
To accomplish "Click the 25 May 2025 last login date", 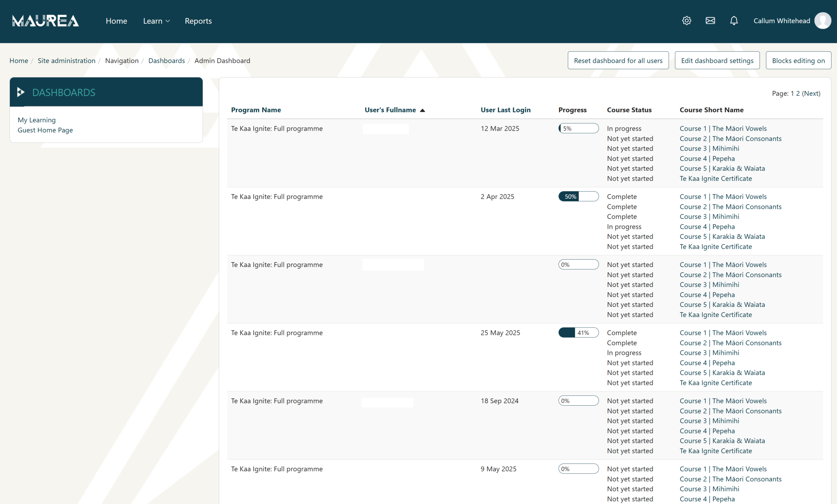I will pyautogui.click(x=500, y=333).
